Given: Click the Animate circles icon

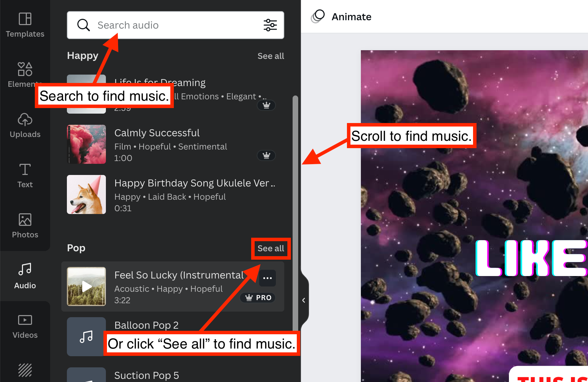Looking at the screenshot, I should tap(318, 16).
